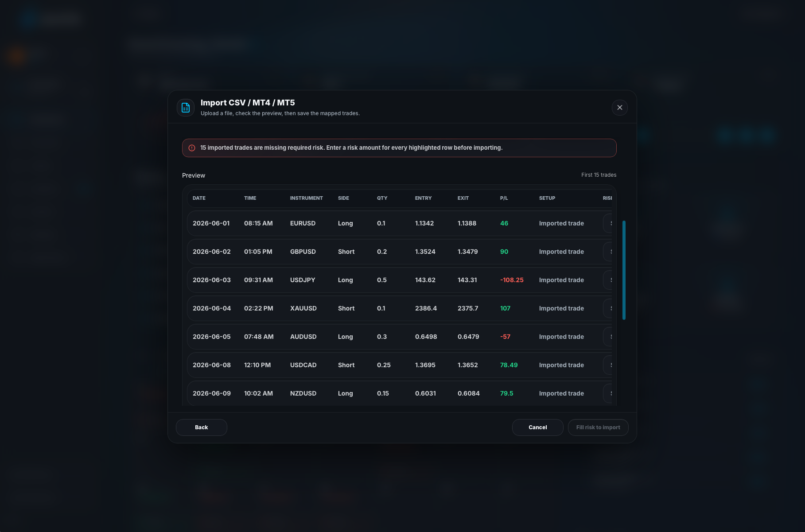Image resolution: width=805 pixels, height=532 pixels.
Task: Click the QTY column header
Action: 382,198
